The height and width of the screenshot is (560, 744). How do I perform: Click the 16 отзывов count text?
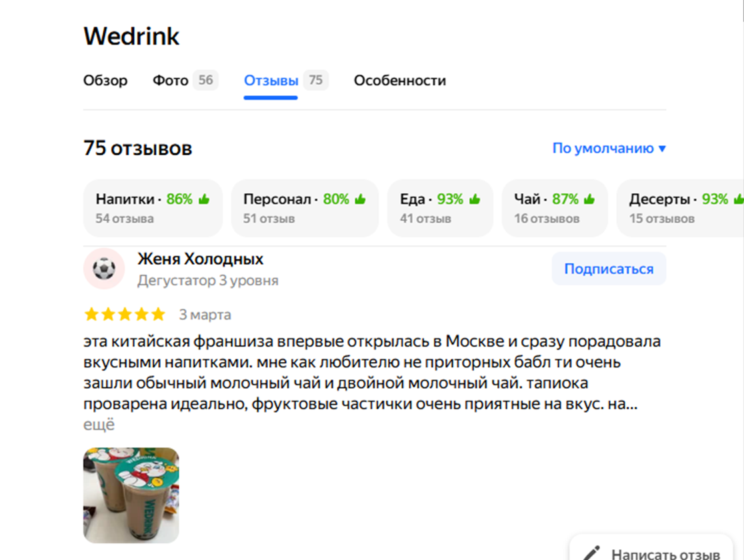click(x=547, y=218)
